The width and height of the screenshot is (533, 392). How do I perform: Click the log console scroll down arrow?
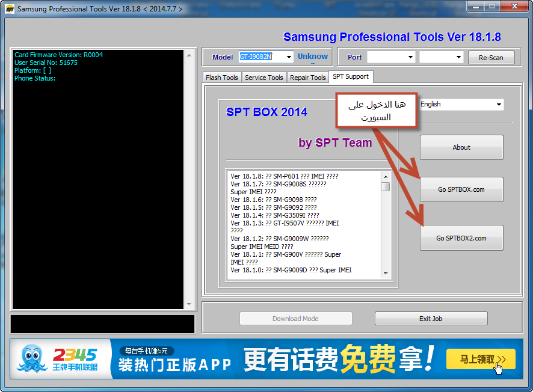click(x=189, y=304)
